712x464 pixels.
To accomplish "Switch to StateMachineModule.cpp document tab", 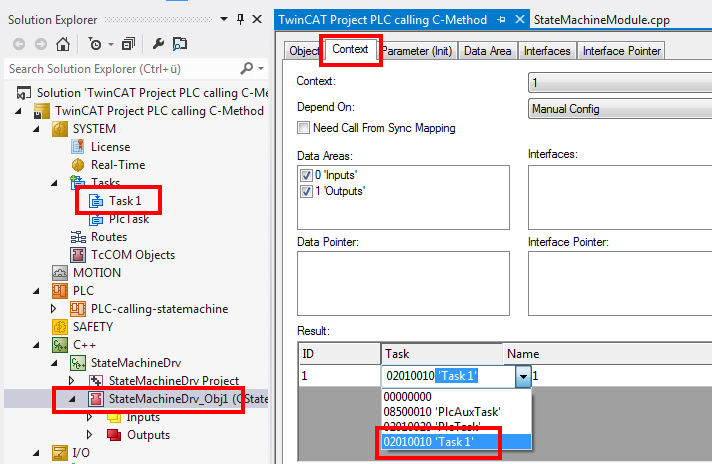I will pyautogui.click(x=601, y=20).
